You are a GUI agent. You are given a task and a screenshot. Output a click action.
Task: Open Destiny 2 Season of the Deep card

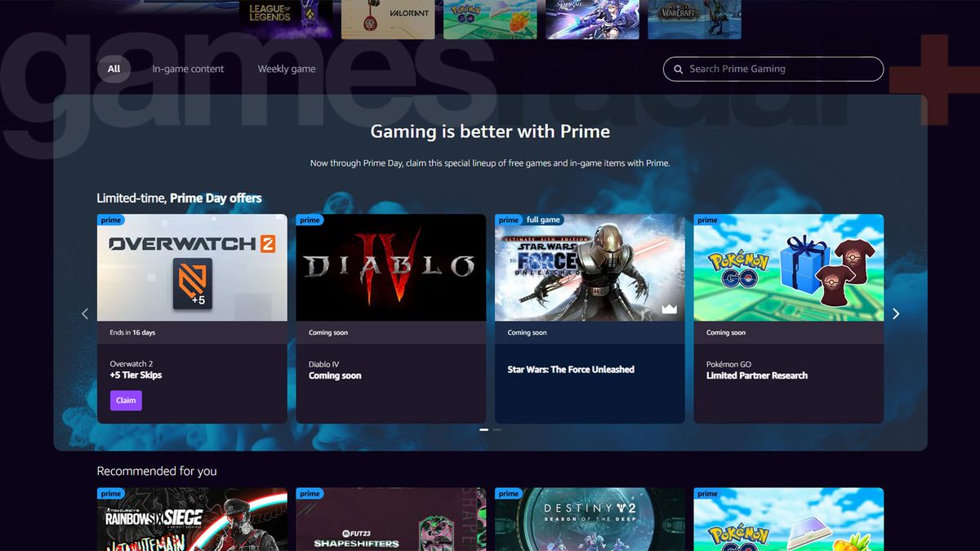point(590,519)
